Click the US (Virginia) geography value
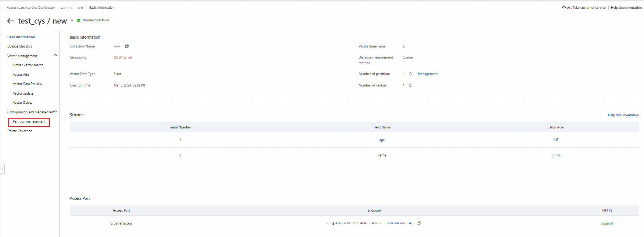Viewport: 644px width, 237px height. (x=123, y=57)
